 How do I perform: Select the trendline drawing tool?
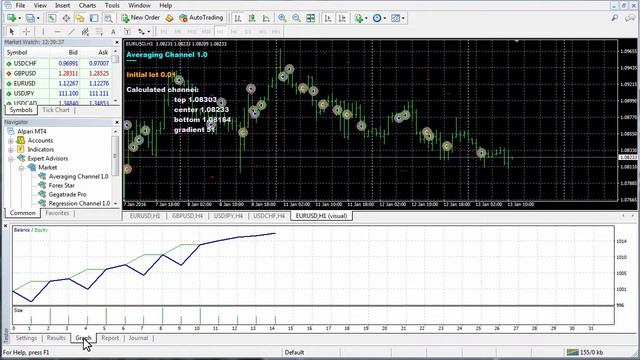coord(71,31)
